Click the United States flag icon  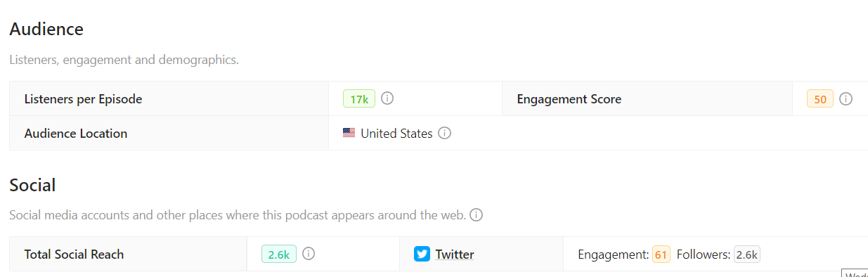coord(349,133)
